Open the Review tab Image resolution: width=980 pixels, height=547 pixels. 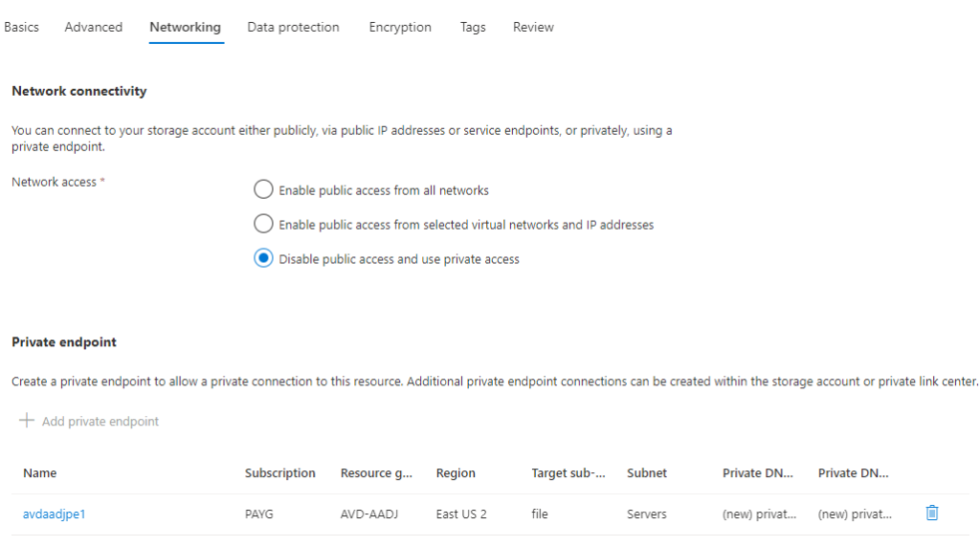pos(533,28)
